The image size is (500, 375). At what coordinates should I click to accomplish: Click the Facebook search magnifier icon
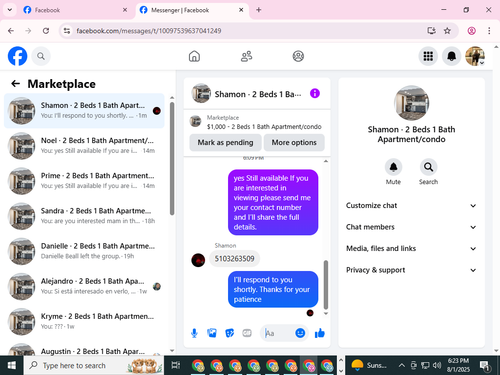pos(41,56)
